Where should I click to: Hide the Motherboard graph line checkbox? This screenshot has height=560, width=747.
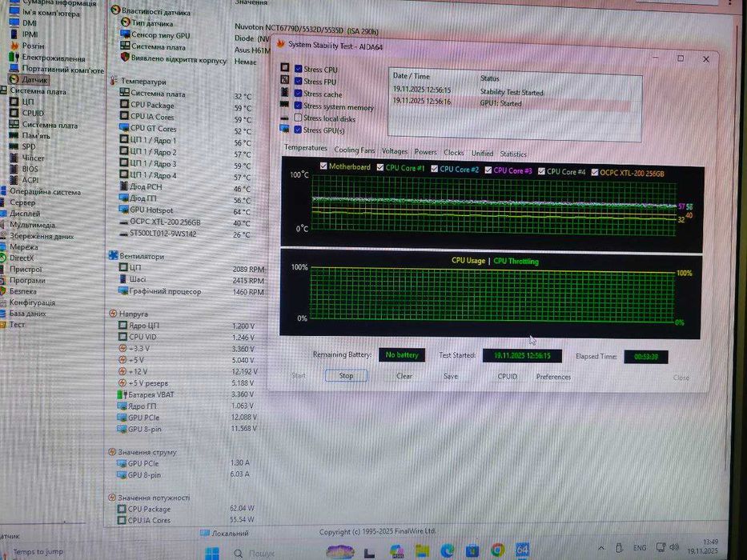pyautogui.click(x=323, y=166)
